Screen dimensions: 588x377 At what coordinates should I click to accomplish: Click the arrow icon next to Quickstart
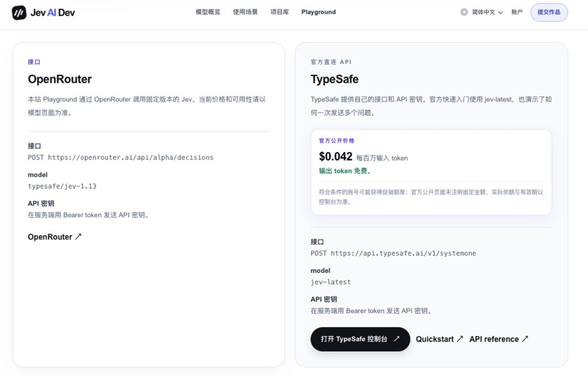(x=460, y=339)
